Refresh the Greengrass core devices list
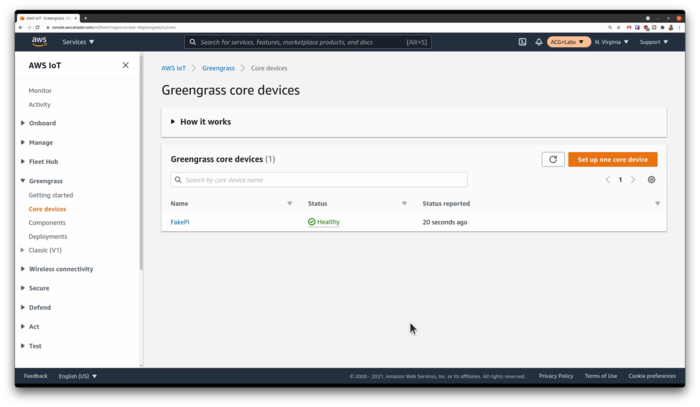Image resolution: width=700 pixels, height=407 pixels. (x=553, y=159)
